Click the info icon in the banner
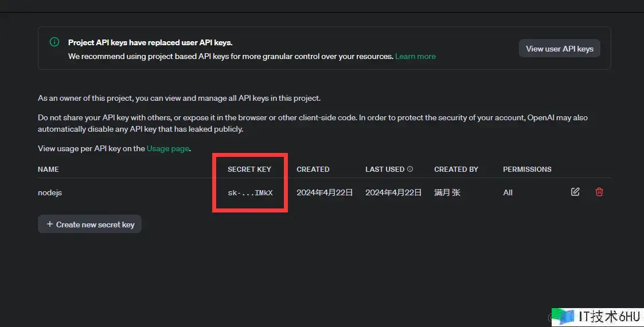The image size is (644, 327). (x=54, y=42)
